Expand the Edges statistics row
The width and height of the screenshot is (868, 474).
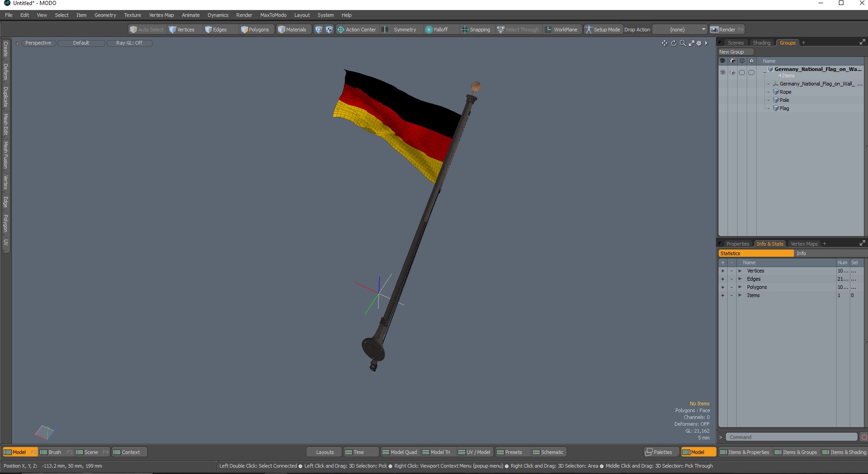tap(740, 279)
